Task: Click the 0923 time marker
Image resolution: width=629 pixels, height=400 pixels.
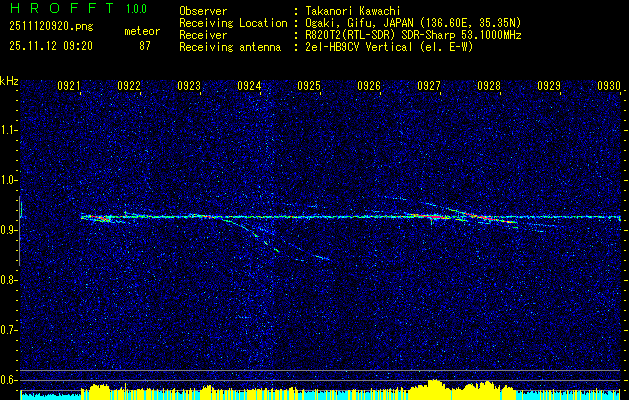Action: 189,85
